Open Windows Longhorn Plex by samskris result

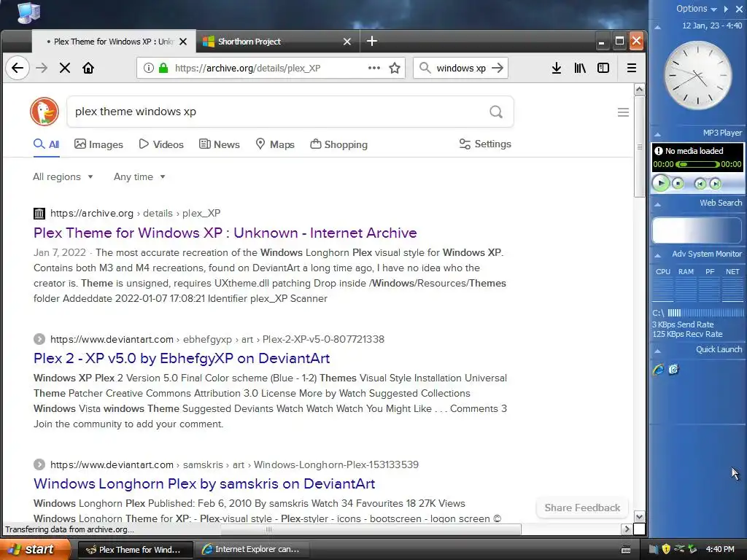pyautogui.click(x=204, y=484)
